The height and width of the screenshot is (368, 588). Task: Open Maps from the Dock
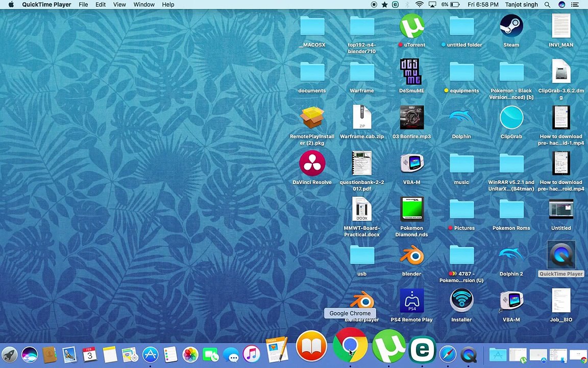click(x=130, y=355)
